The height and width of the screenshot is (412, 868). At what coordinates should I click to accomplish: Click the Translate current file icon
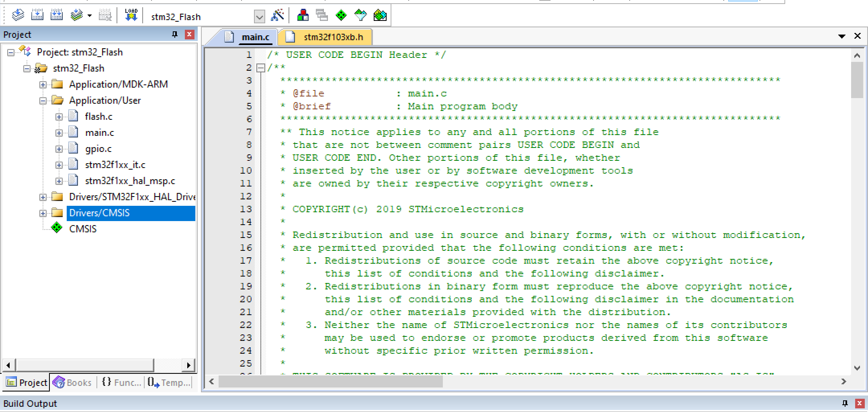click(18, 16)
